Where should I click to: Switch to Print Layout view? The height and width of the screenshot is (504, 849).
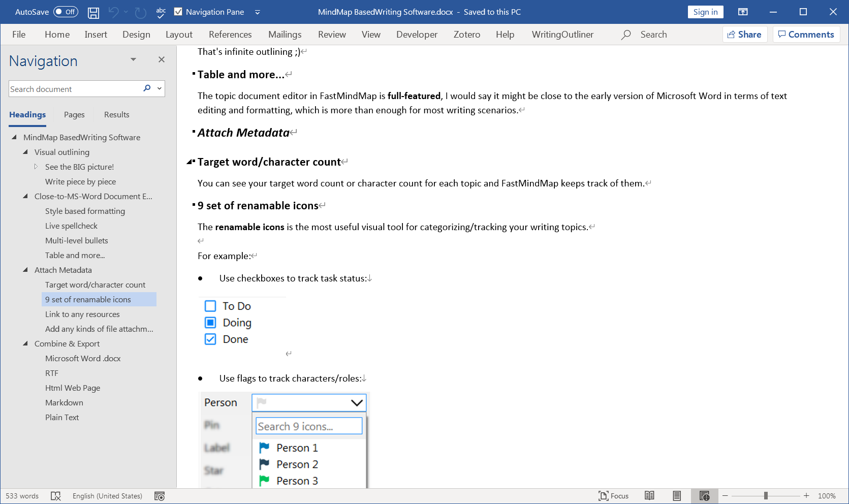677,496
